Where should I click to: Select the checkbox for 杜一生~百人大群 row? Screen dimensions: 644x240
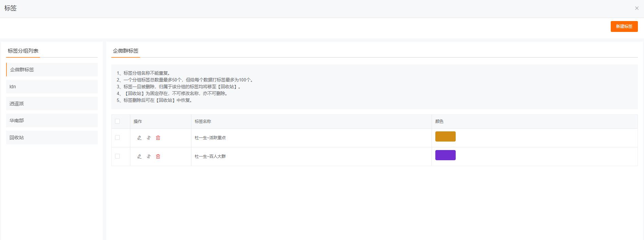(117, 156)
